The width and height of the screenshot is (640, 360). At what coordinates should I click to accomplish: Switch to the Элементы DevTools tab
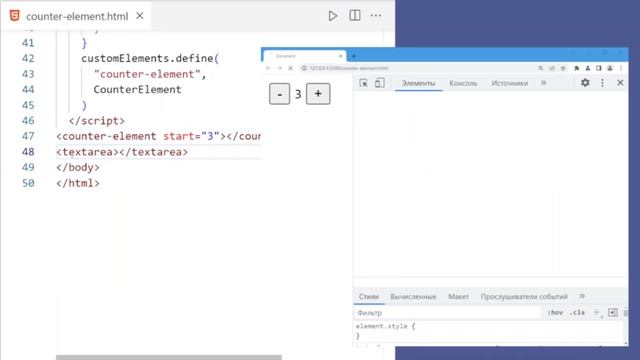418,83
